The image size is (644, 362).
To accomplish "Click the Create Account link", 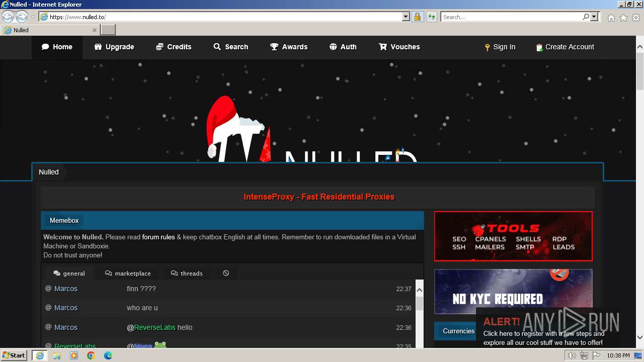I will 565,47.
